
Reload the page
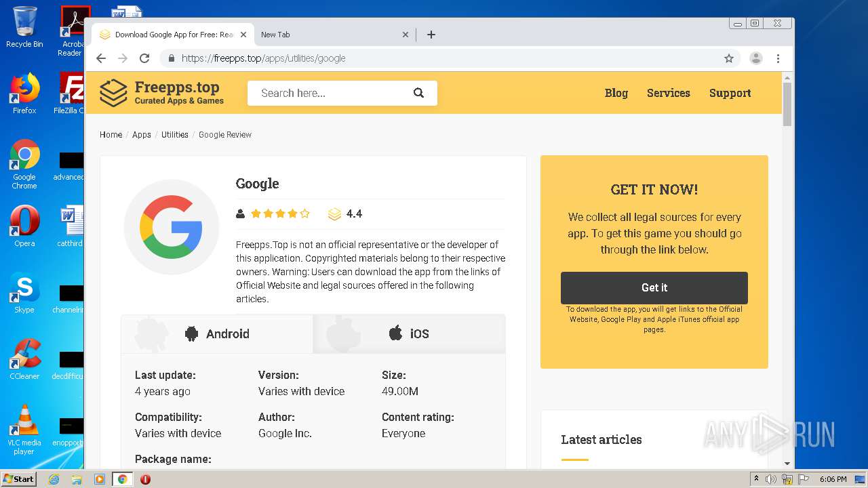tap(144, 58)
